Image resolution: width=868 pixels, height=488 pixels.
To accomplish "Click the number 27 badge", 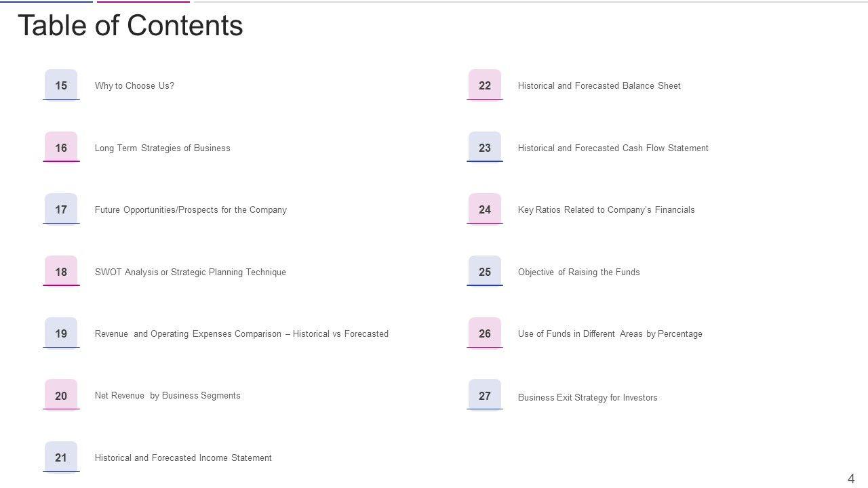I will (x=484, y=396).
